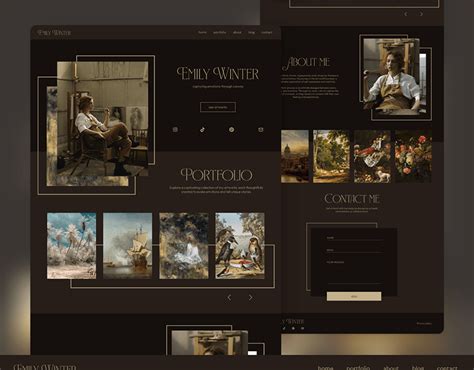
Task: Click the outlined see artworks button
Action: pos(218,107)
